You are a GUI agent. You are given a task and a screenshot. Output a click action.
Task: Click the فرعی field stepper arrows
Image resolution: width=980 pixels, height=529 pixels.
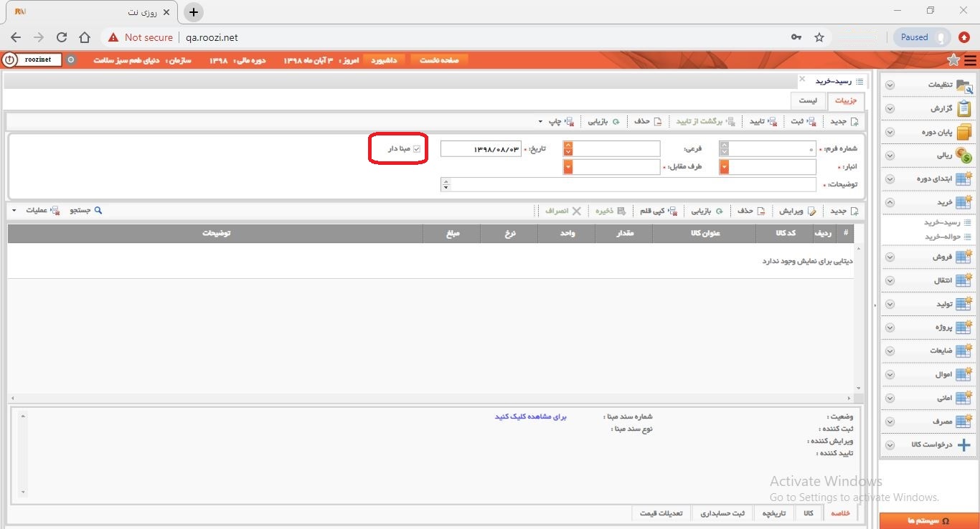(x=568, y=149)
